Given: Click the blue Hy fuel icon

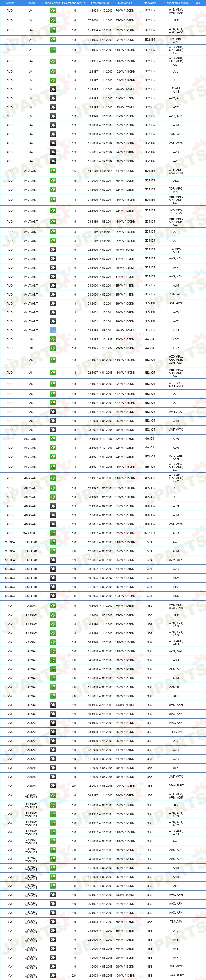Looking at the screenshot, I should point(53,330).
